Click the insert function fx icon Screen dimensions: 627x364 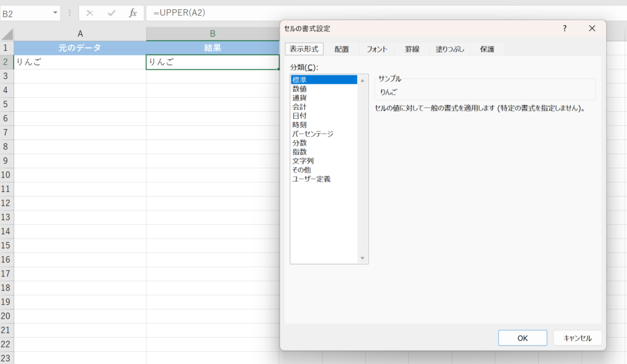click(133, 13)
